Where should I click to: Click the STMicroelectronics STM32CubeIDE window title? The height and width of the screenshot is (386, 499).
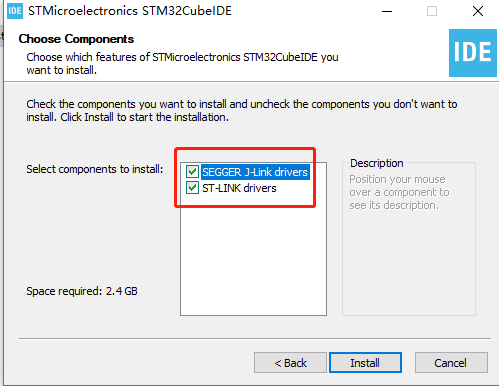coord(130,11)
